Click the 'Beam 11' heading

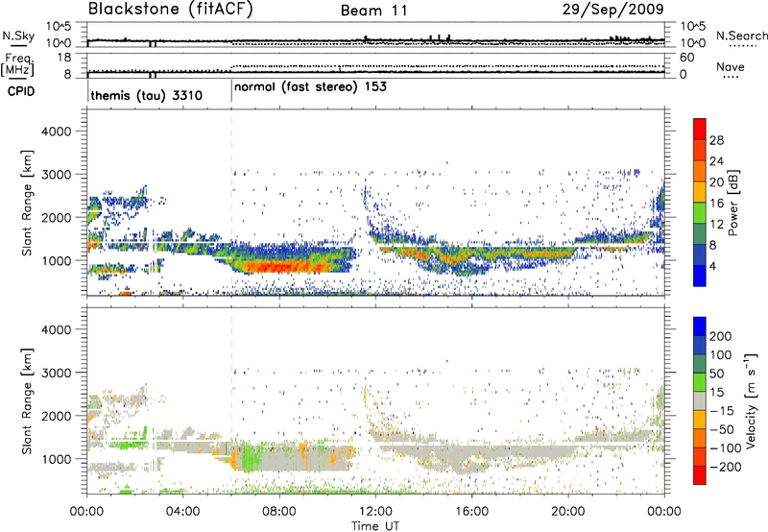374,11
